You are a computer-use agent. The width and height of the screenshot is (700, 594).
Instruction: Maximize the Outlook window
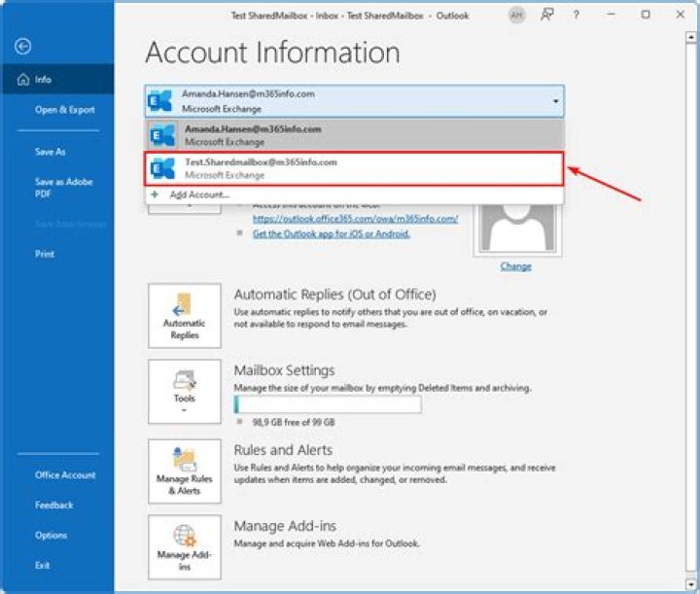646,15
